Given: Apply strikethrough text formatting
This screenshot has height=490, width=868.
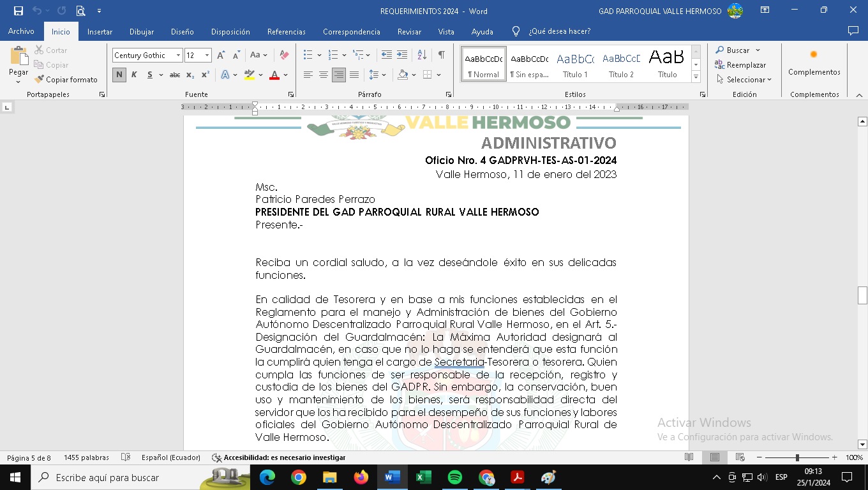Looking at the screenshot, I should (x=174, y=75).
